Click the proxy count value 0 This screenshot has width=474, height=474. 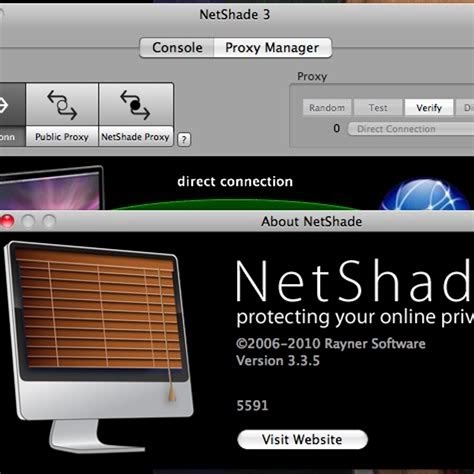point(337,128)
